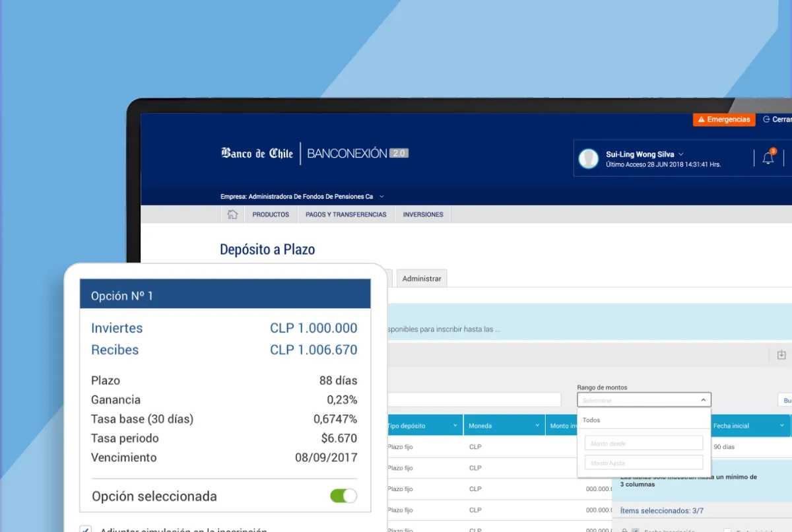Click the orange Emergencias alert button
The height and width of the screenshot is (532, 792).
724,119
